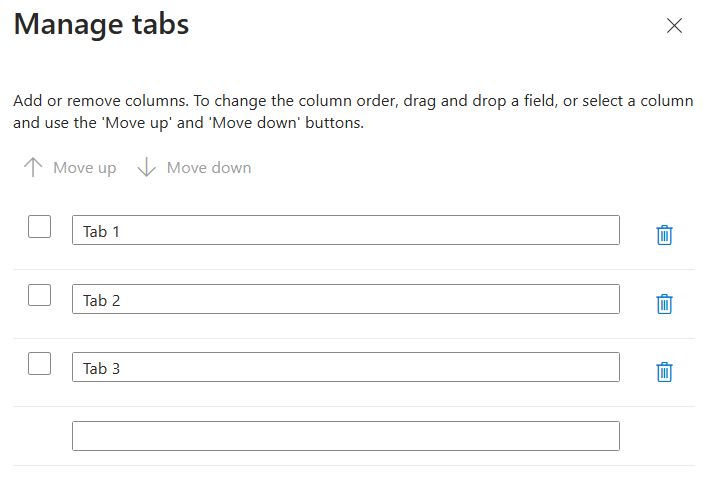Screen dimensions: 713x499
Task: Click the up arrow icon beside Move up
Action: 33,168
